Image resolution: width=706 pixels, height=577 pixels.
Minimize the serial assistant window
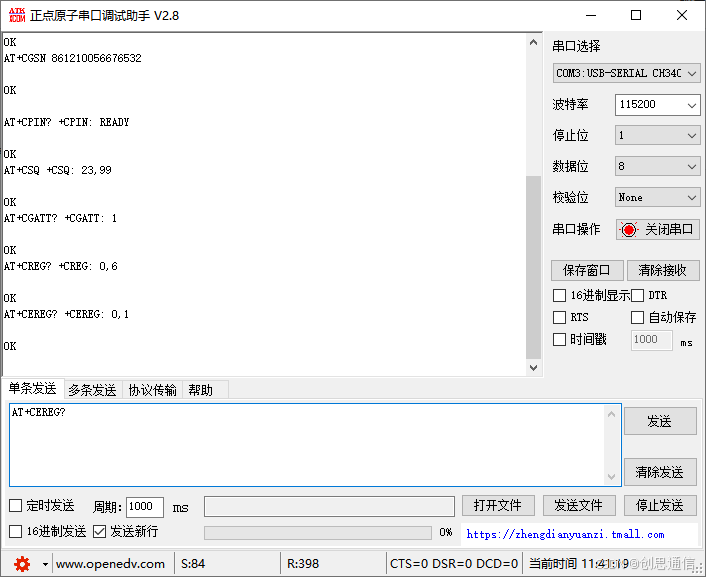(591, 15)
